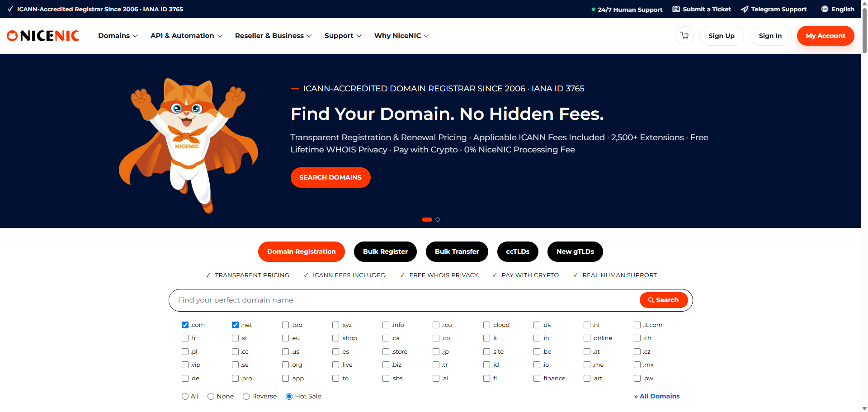Image resolution: width=868 pixels, height=412 pixels.
Task: Open the Bulk Register tab
Action: tap(385, 251)
